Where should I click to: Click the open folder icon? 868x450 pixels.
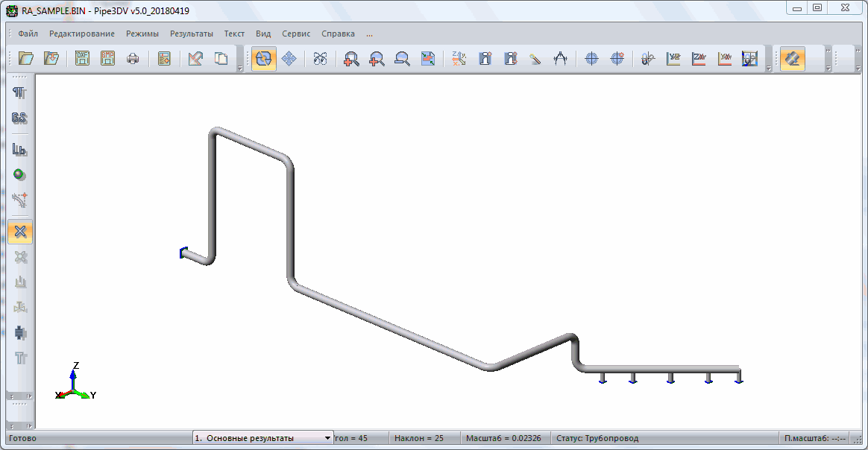[26, 59]
